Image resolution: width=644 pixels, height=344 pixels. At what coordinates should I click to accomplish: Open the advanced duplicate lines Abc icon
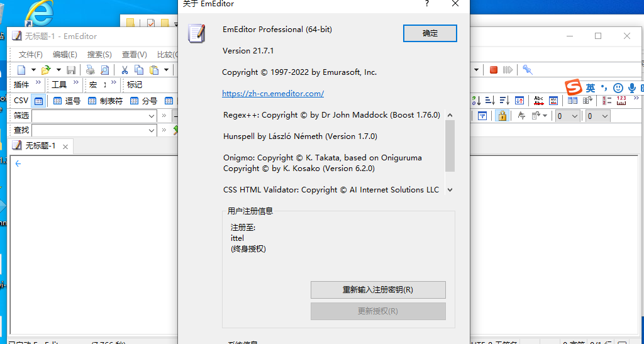click(x=553, y=101)
